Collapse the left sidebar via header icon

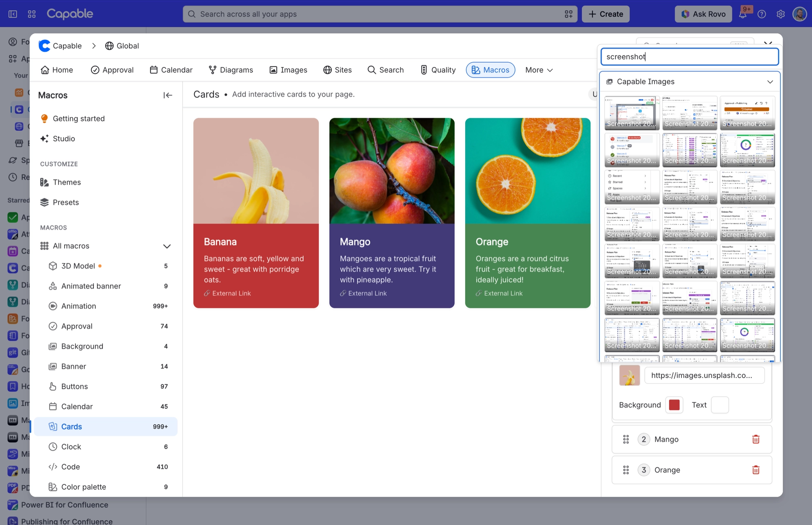13,14
